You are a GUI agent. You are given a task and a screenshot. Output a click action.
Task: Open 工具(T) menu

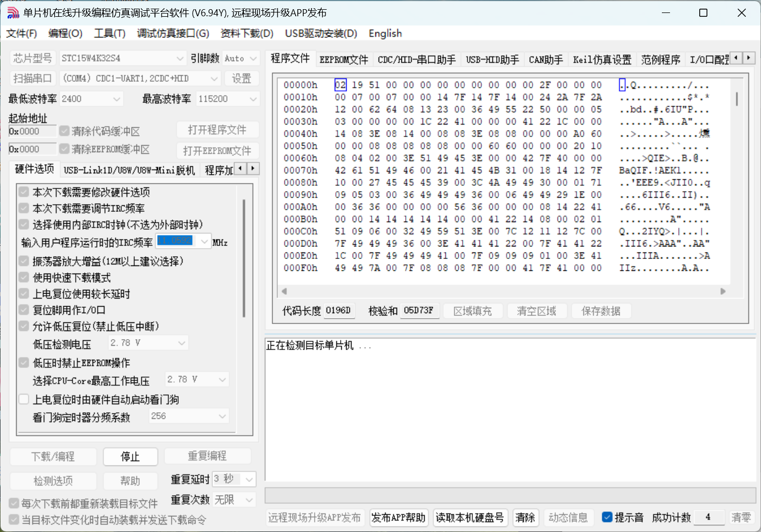point(110,34)
